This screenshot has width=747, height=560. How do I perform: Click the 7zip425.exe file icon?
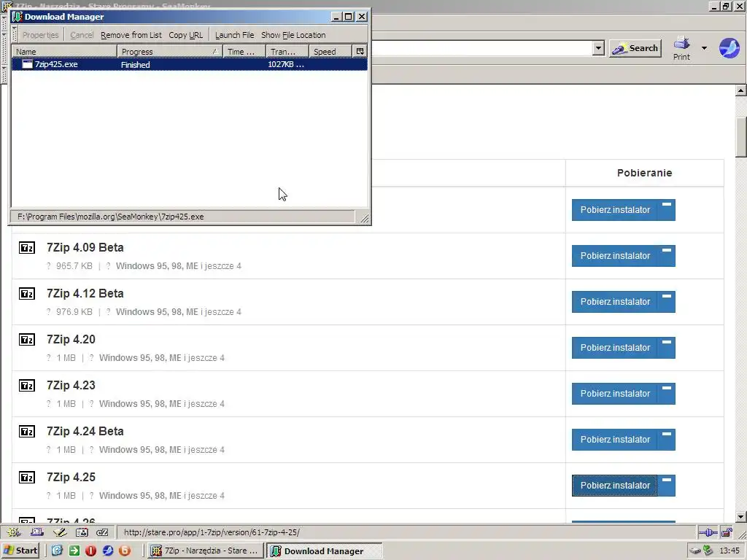point(27,64)
